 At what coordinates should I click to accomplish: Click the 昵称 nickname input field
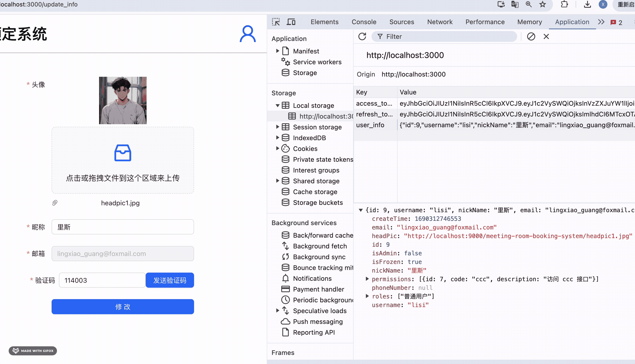click(x=123, y=227)
